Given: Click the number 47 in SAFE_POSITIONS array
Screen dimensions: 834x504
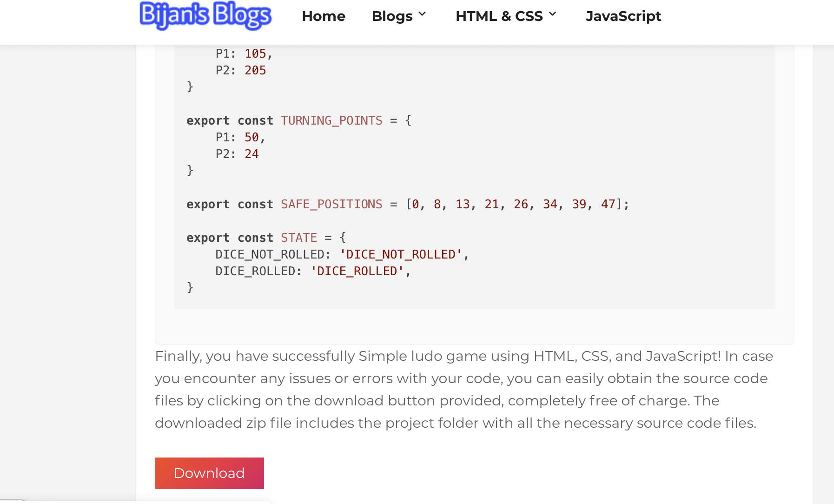Looking at the screenshot, I should 608,205.
